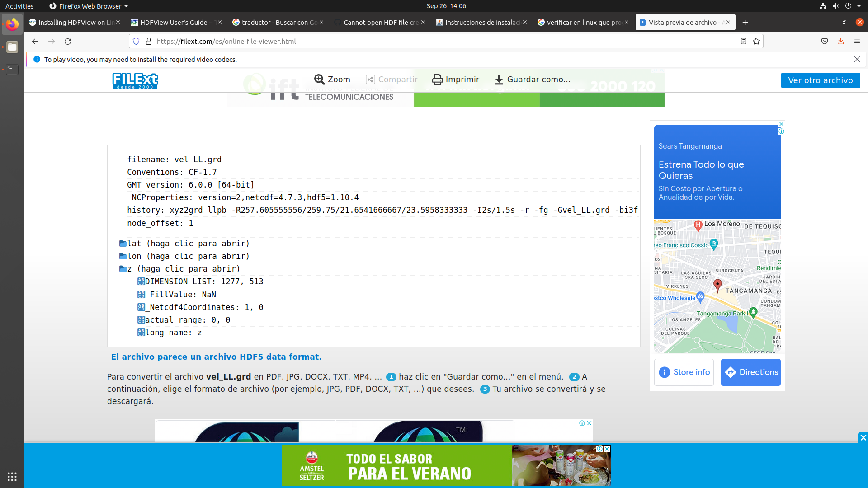This screenshot has width=868, height=488.
Task: Click the tracking protection shield icon
Action: [x=136, y=41]
